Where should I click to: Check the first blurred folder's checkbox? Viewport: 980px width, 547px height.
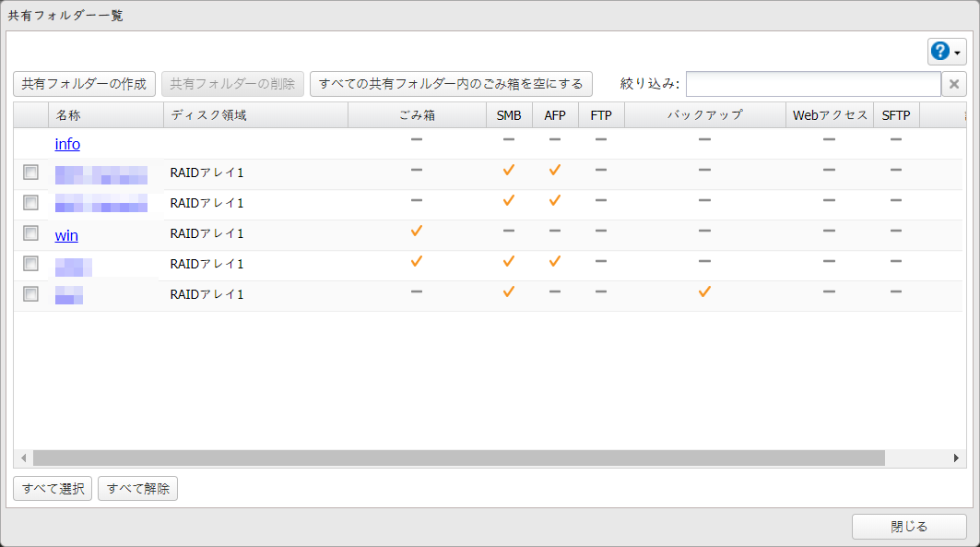[30, 172]
